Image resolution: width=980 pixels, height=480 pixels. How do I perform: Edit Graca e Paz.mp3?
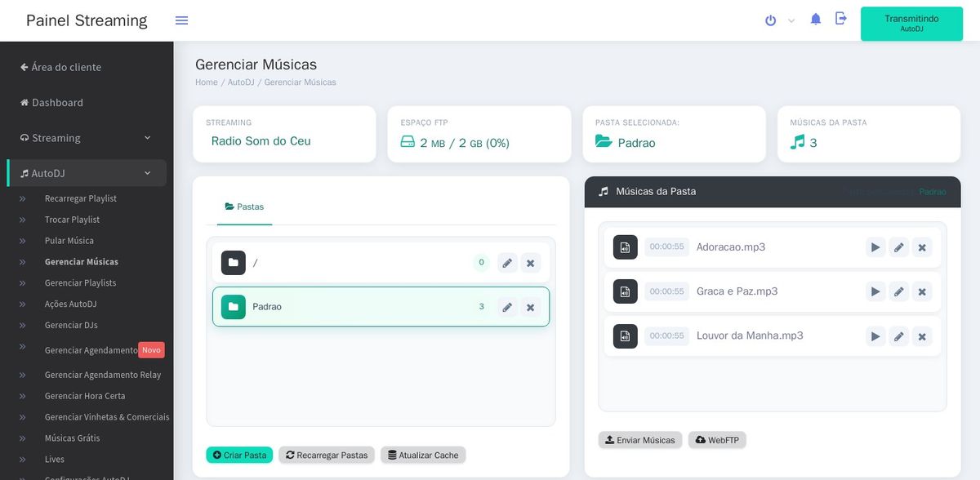[x=898, y=291]
